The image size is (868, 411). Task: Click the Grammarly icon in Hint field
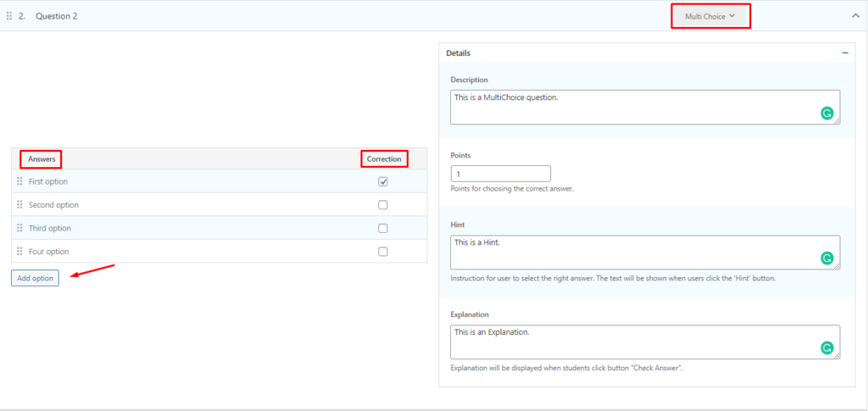pyautogui.click(x=826, y=258)
